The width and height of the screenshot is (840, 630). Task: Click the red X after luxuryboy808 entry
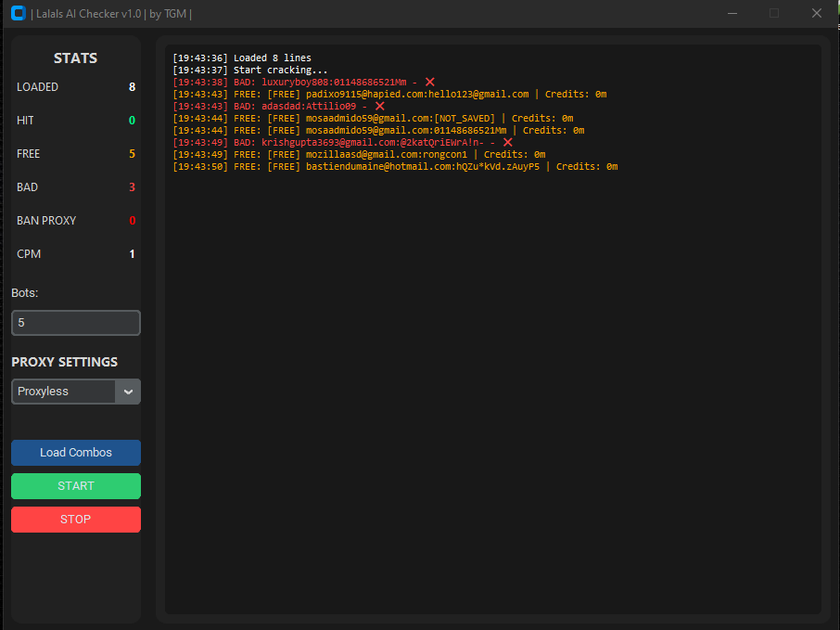point(429,82)
